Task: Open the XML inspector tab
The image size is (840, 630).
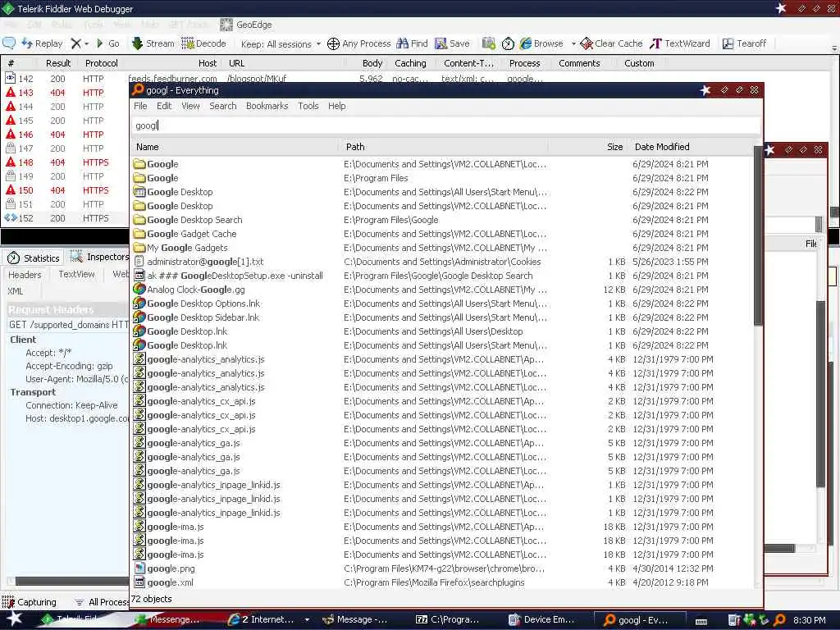Action: (x=15, y=291)
